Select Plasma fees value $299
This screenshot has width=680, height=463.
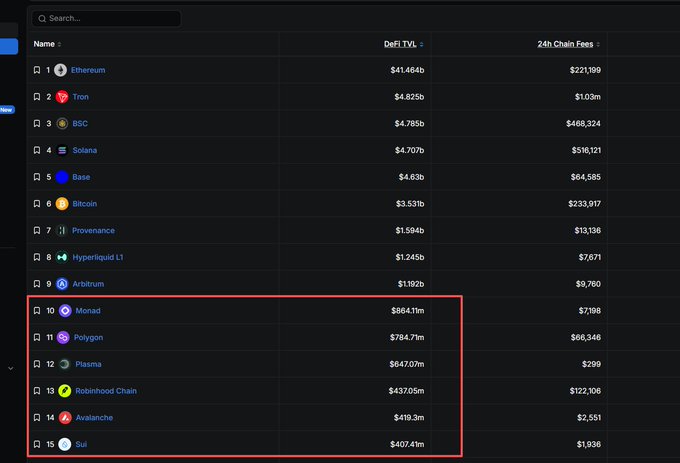pos(592,364)
